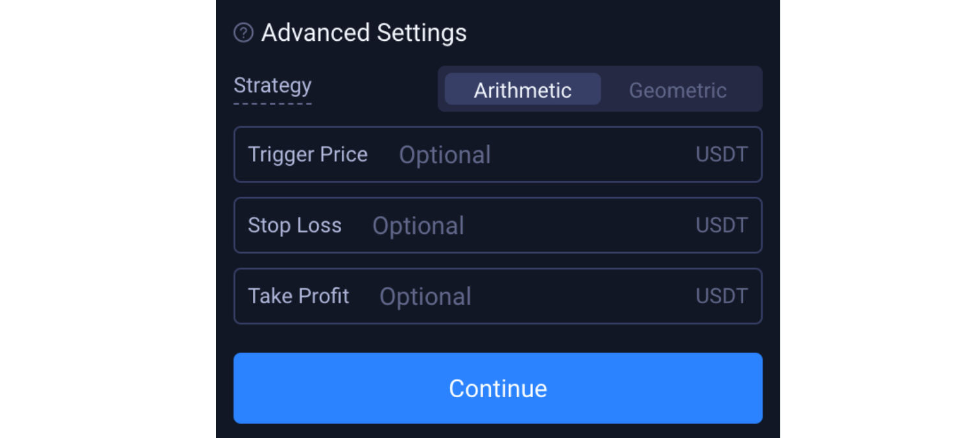Click the Stop Loss field label
Image resolution: width=980 pixels, height=438 pixels.
[294, 225]
